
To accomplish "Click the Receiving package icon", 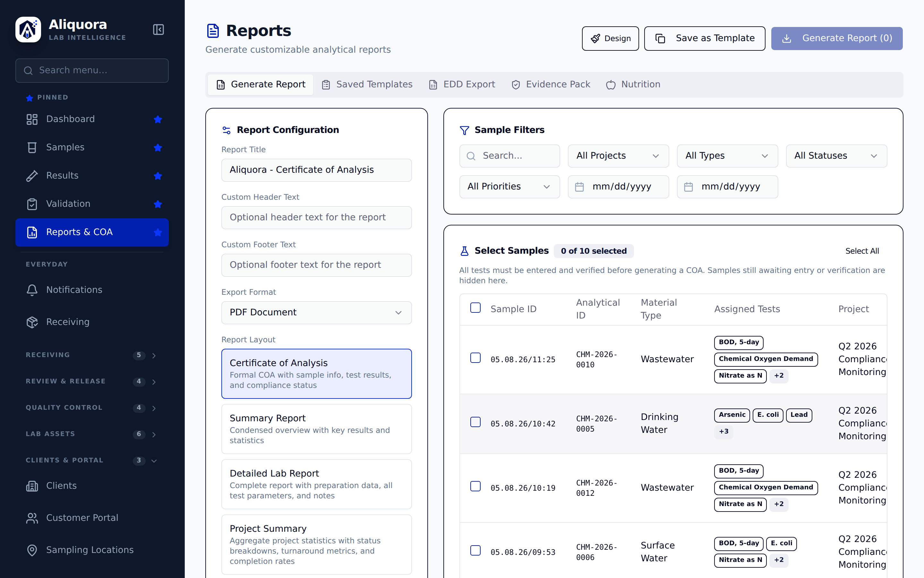I will pyautogui.click(x=32, y=322).
